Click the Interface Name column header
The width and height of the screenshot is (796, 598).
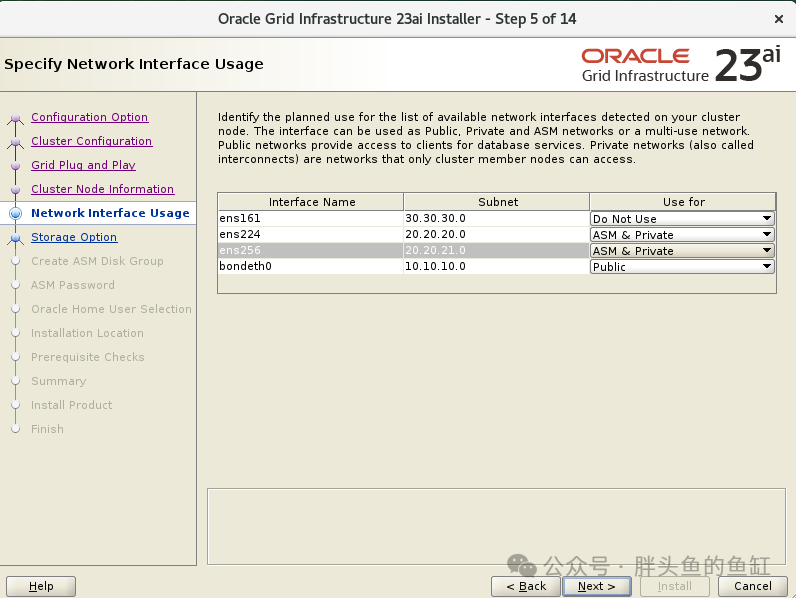click(311, 202)
